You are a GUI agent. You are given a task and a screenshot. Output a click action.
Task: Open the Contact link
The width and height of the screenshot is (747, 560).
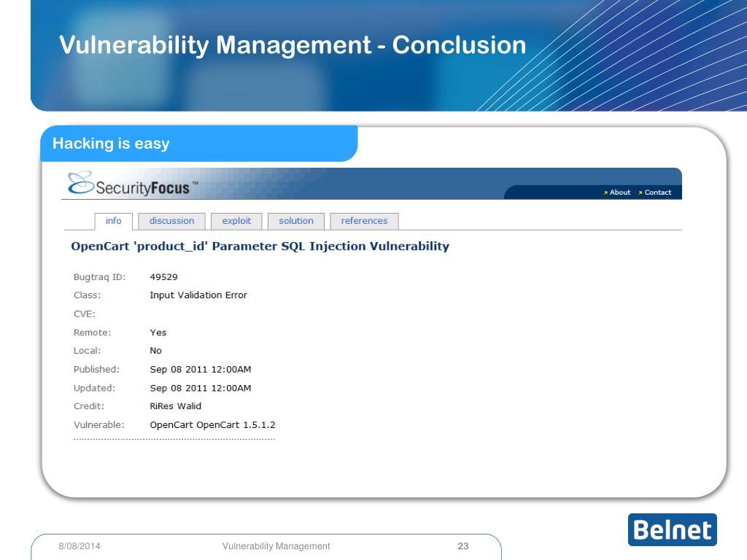tap(657, 192)
